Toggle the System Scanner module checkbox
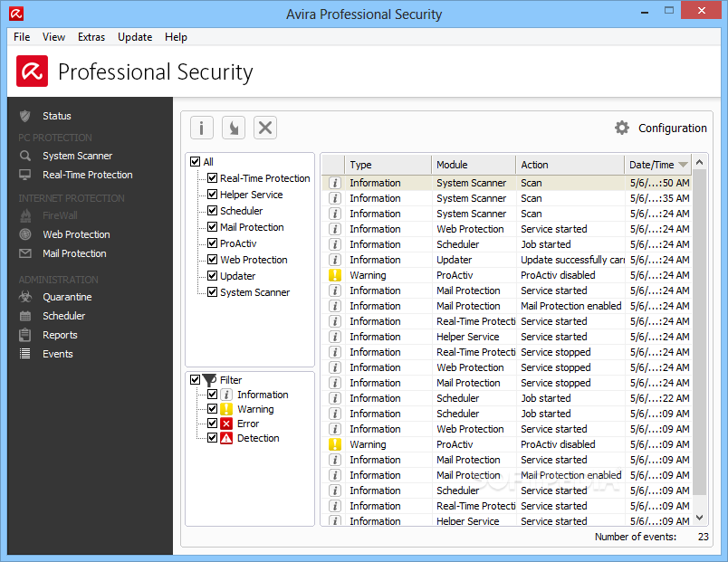The width and height of the screenshot is (728, 562). [x=212, y=292]
